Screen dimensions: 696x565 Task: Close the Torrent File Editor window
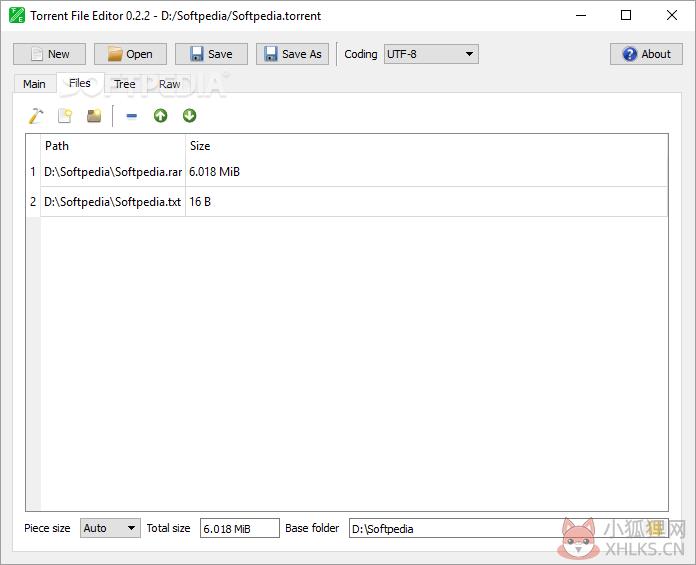(x=672, y=16)
